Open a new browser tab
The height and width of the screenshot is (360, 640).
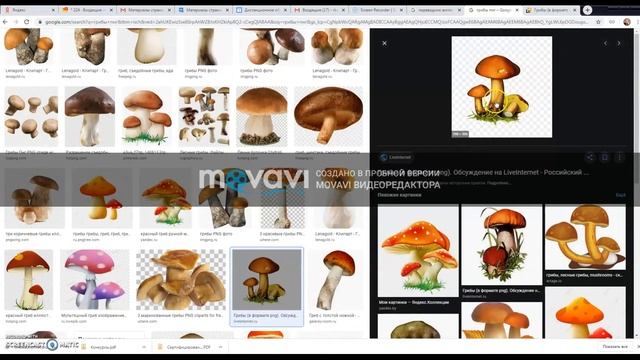[x=587, y=10]
